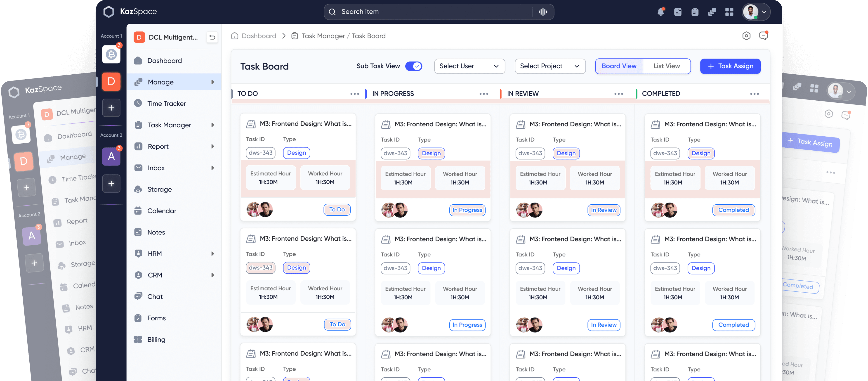Click Design tag on first TO DO card
Viewport: 868px width, 381px height.
(x=297, y=153)
